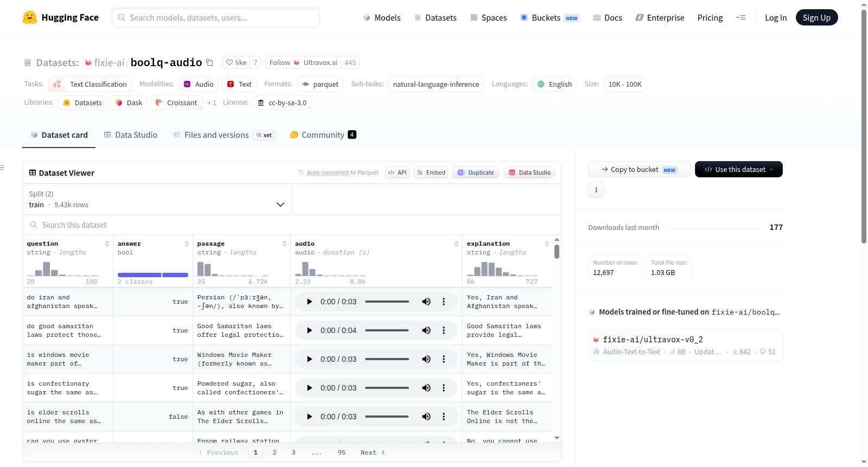Go to page 2 of the dataset
This screenshot has height=467, width=868.
click(275, 452)
